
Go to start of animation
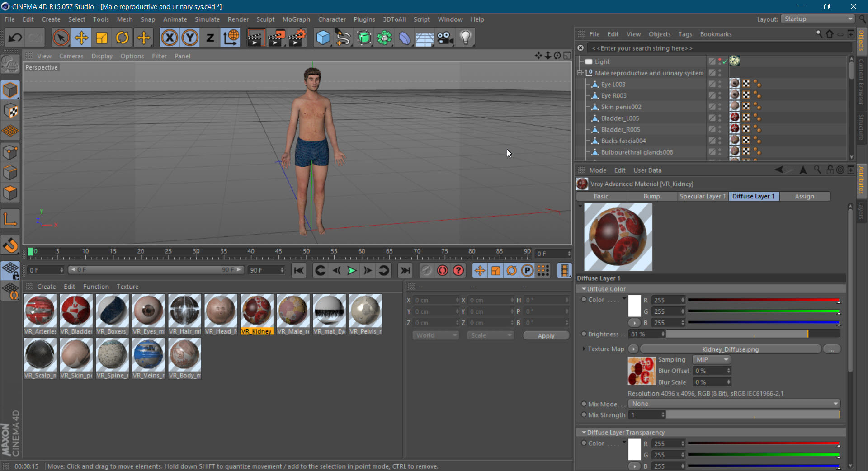click(299, 270)
